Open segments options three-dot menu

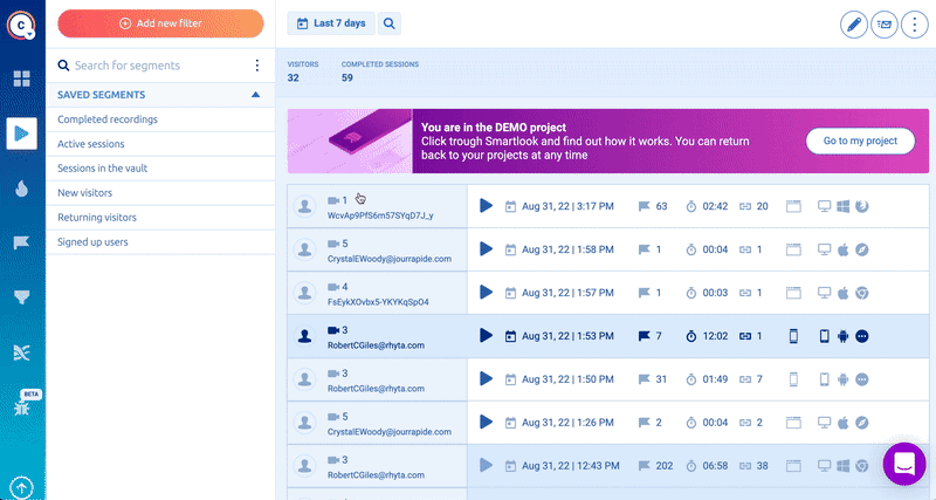pyautogui.click(x=257, y=65)
